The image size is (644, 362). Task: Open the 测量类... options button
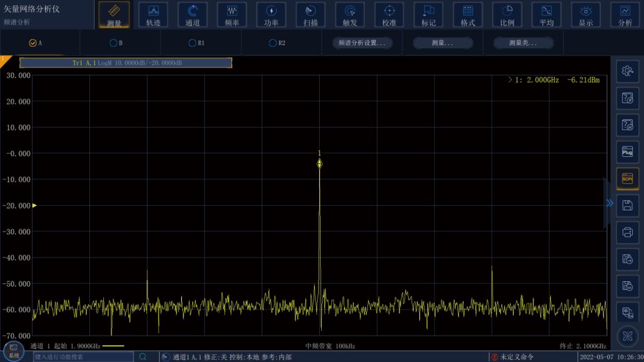coord(523,43)
